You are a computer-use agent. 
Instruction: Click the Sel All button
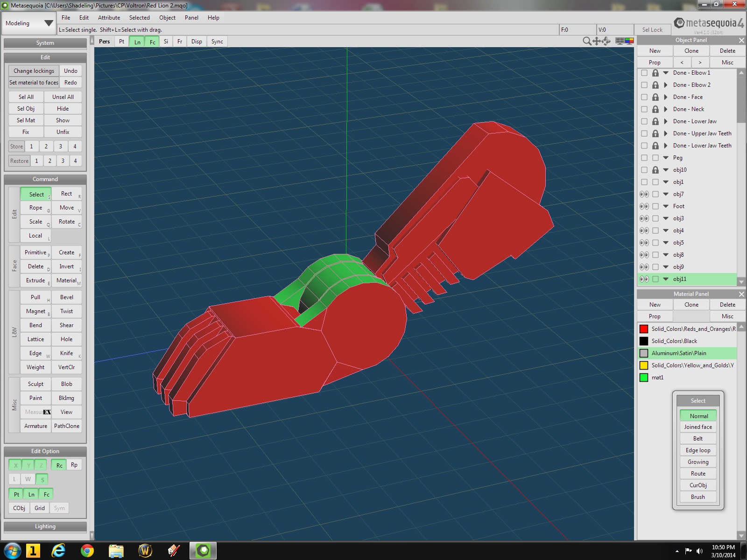(x=26, y=97)
